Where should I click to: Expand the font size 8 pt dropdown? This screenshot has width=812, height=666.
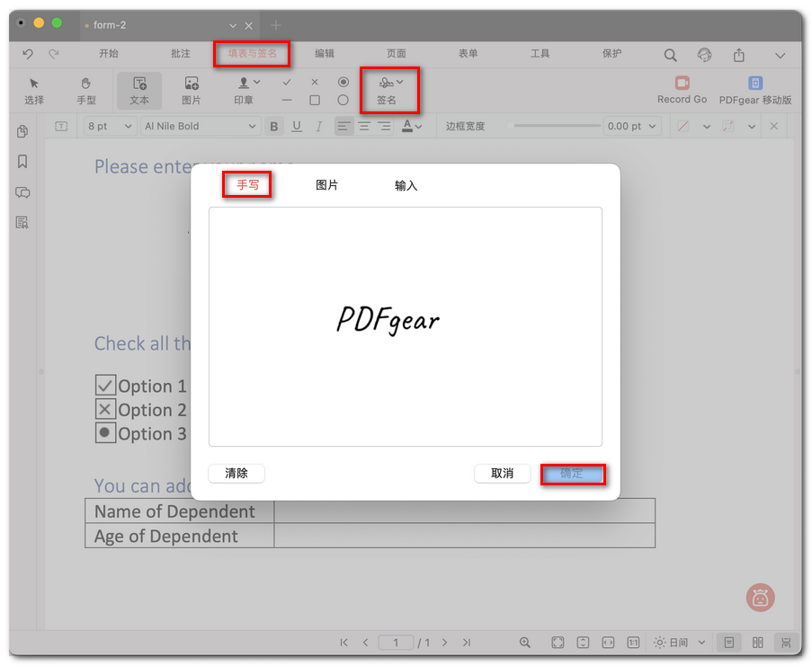pyautogui.click(x=110, y=127)
